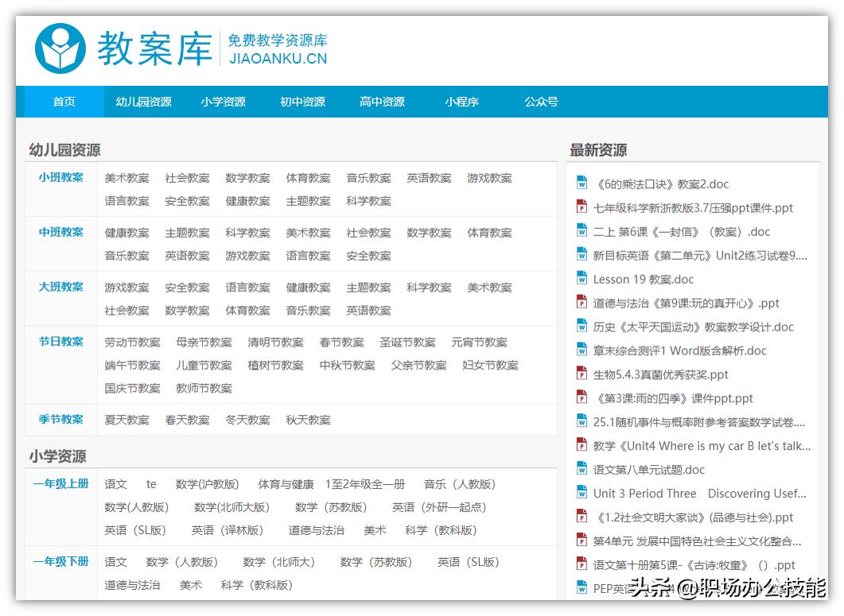Open the 高中资源 navigation item
This screenshot has width=844, height=616.
383,102
